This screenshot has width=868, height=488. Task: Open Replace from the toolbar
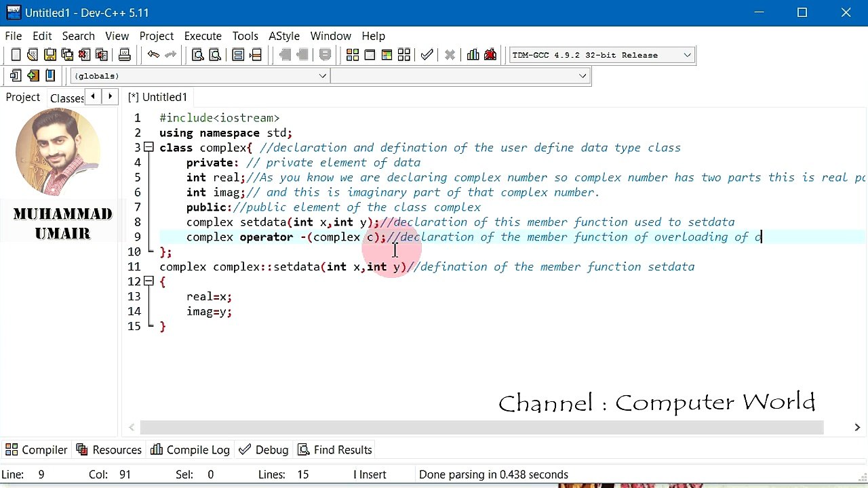click(215, 55)
